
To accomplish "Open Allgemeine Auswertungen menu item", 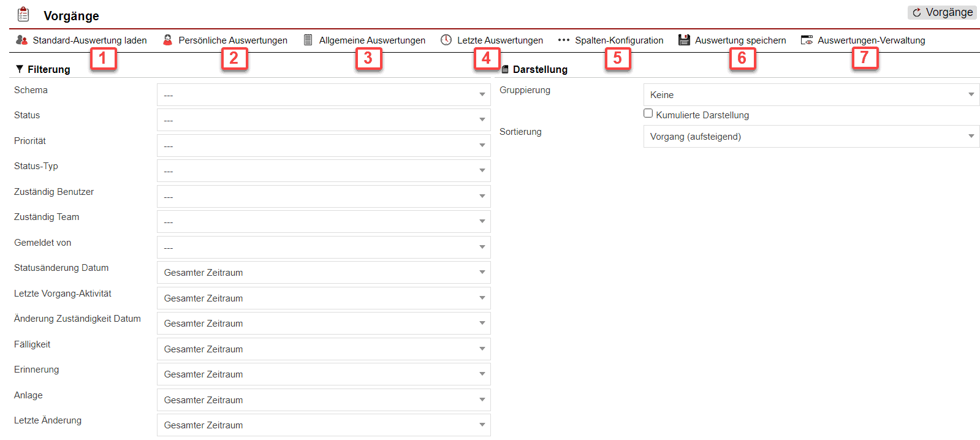I will point(371,40).
